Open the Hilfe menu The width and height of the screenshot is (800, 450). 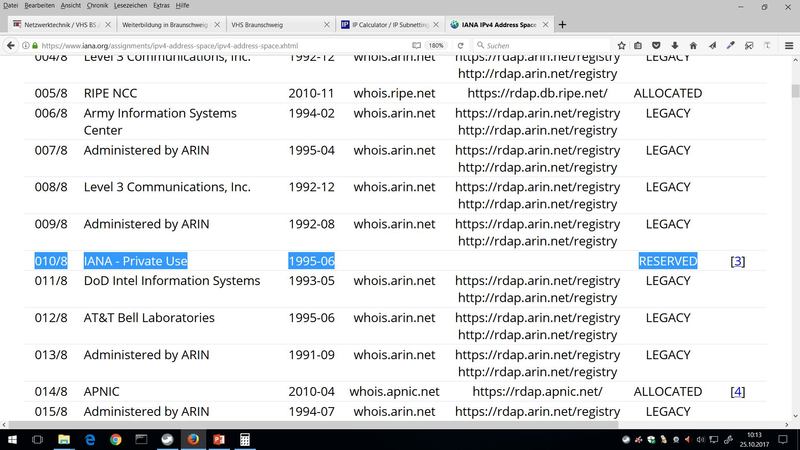point(182,5)
